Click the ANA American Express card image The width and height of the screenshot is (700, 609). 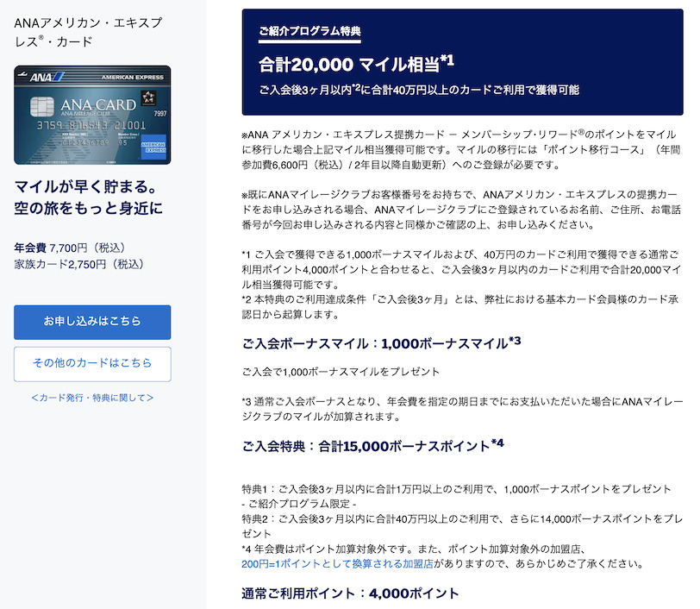coord(92,115)
